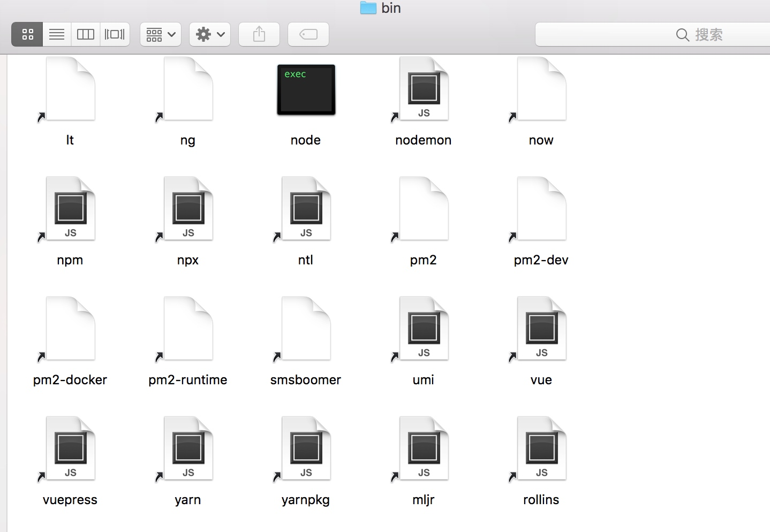This screenshot has width=770, height=532.
Task: Select the pm2 alias file icon
Action: pyautogui.click(x=424, y=209)
